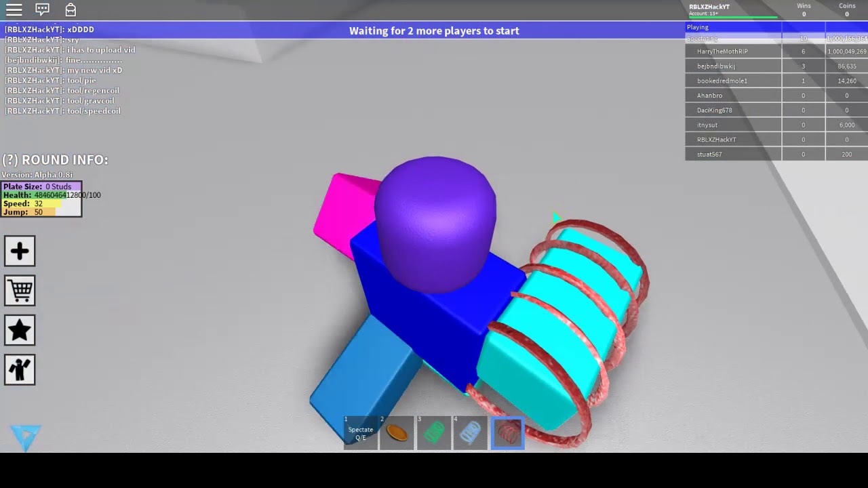This screenshot has height=488, width=868.
Task: Select player bookedredmole1 in leaderboard
Action: [x=733, y=81]
